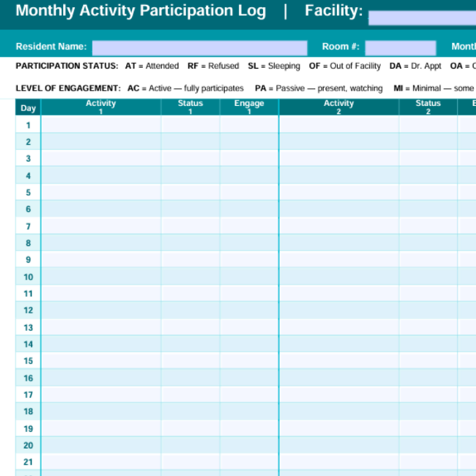This screenshot has width=476, height=476.
Task: Click the 'Room #:' label
Action: 340,46
